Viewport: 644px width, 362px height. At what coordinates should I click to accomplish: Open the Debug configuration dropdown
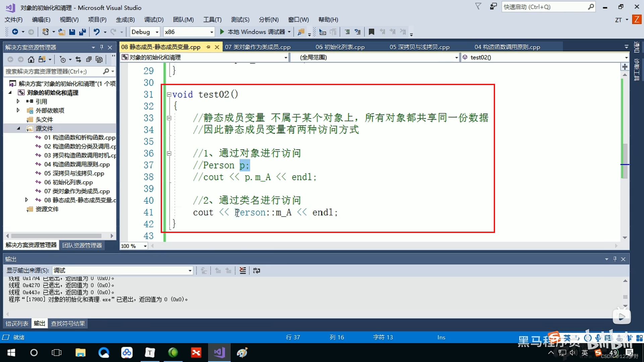point(145,32)
